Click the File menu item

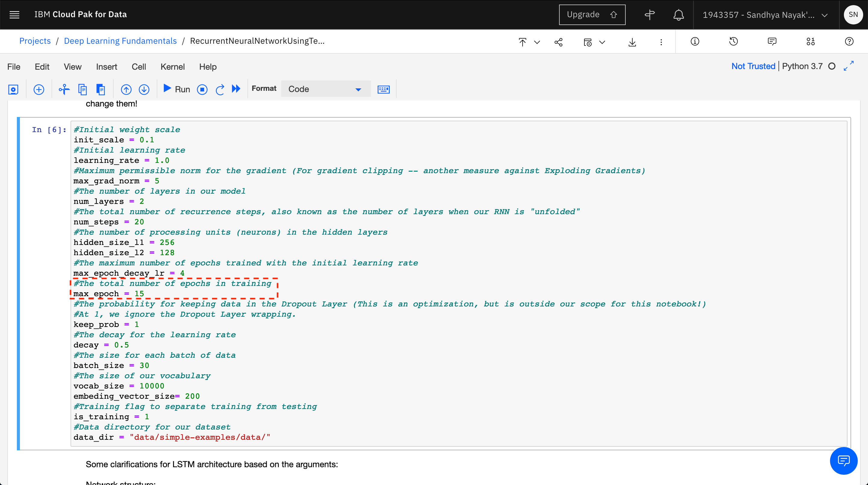14,66
